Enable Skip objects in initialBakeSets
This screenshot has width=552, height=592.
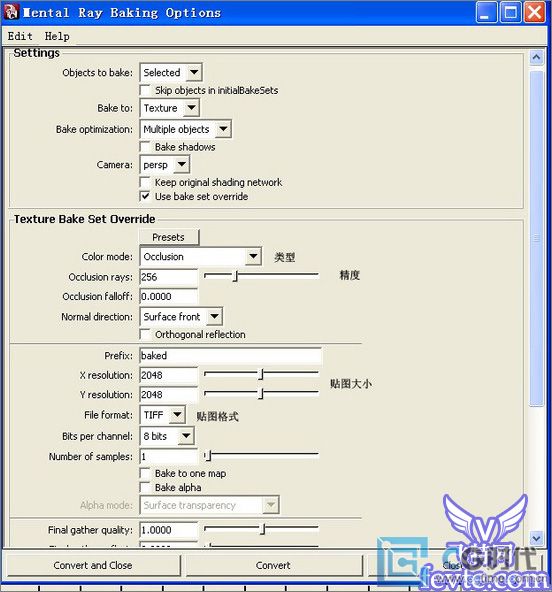(145, 91)
